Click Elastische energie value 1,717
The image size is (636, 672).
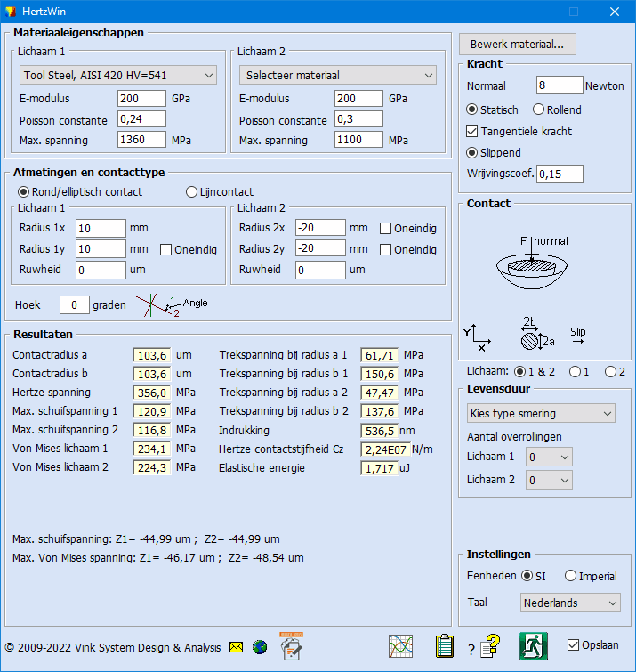point(380,468)
